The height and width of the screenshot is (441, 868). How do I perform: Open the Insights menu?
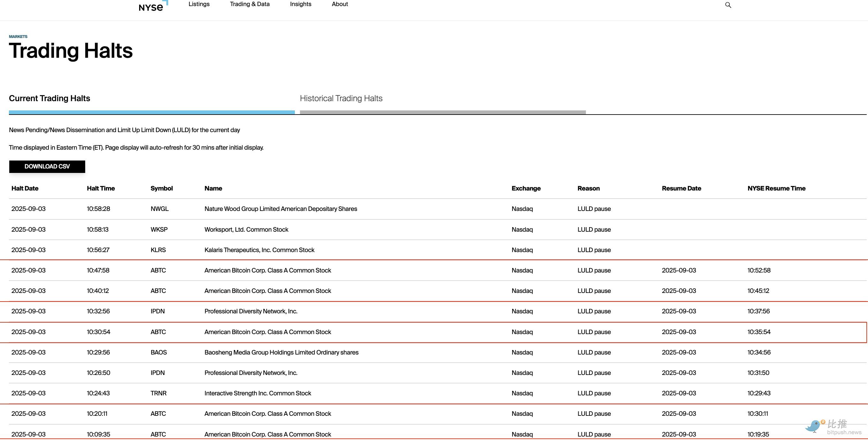[x=301, y=4]
